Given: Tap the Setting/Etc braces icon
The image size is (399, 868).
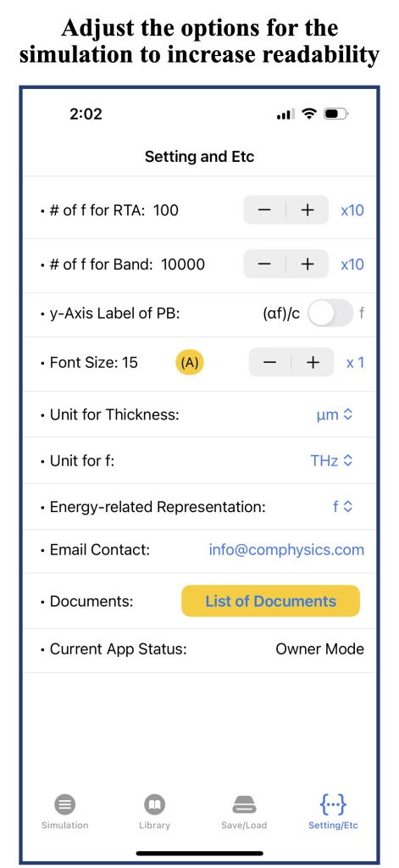Looking at the screenshot, I should 333,804.
